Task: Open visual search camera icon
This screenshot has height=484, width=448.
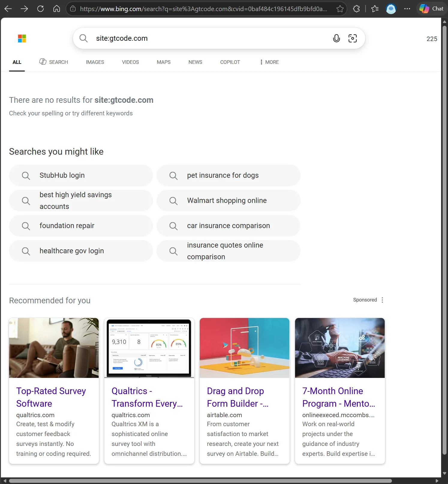Action: pos(353,38)
